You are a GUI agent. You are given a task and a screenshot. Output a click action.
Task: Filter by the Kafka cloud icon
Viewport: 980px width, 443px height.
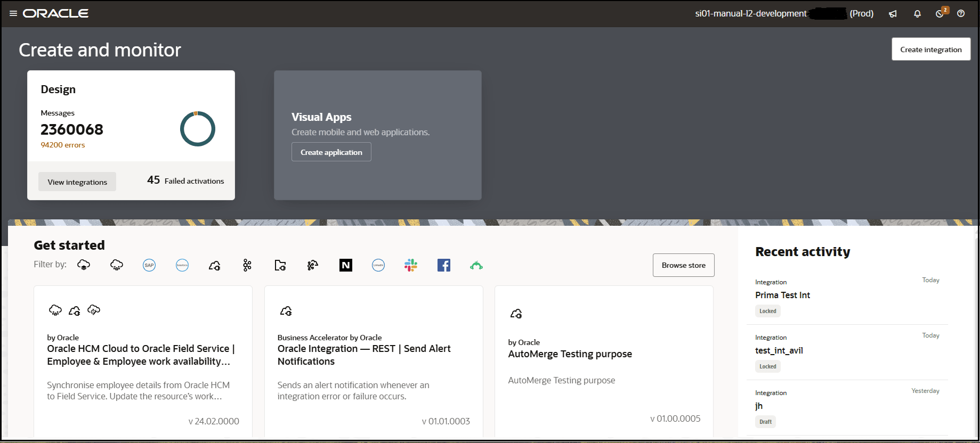tap(313, 265)
